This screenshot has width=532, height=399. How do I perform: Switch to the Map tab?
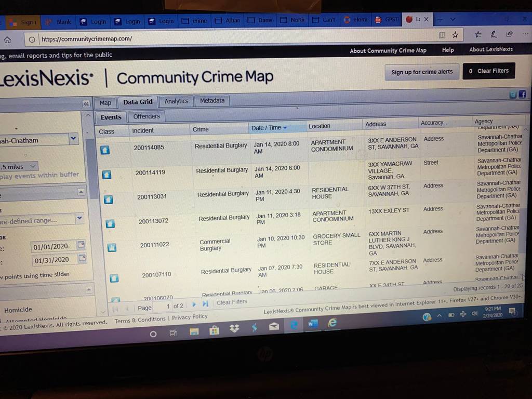pos(105,103)
